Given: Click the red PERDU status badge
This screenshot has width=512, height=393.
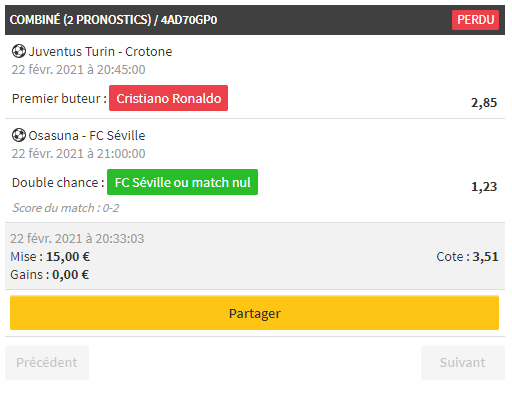Looking at the screenshot, I should [x=475, y=20].
